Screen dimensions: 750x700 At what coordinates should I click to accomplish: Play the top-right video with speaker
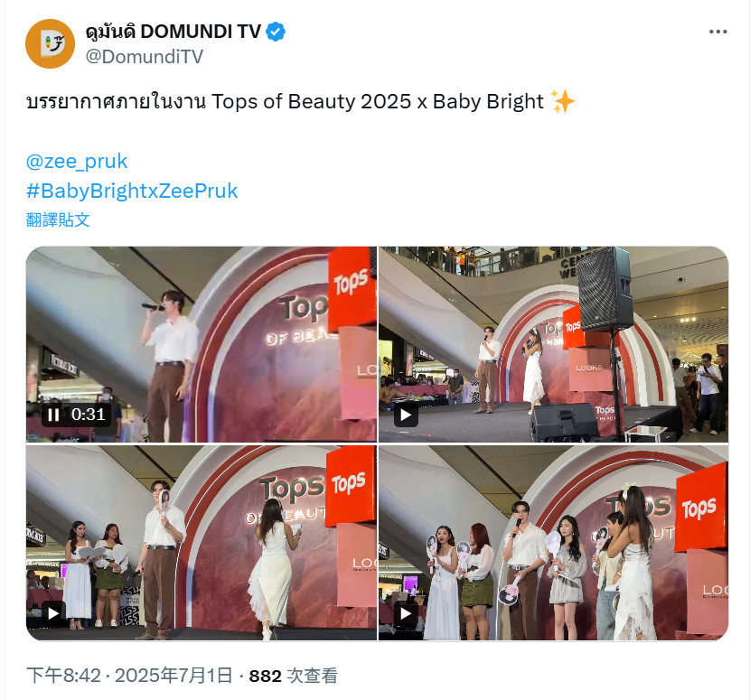(406, 415)
